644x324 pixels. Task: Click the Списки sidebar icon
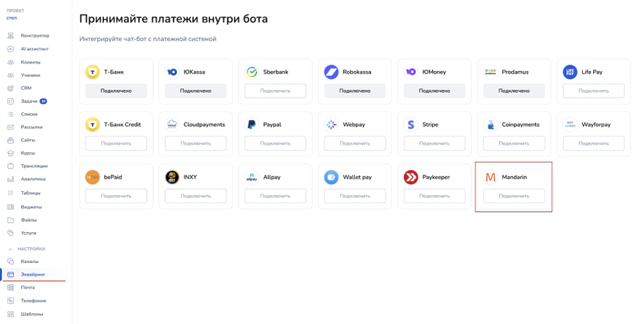coord(11,114)
